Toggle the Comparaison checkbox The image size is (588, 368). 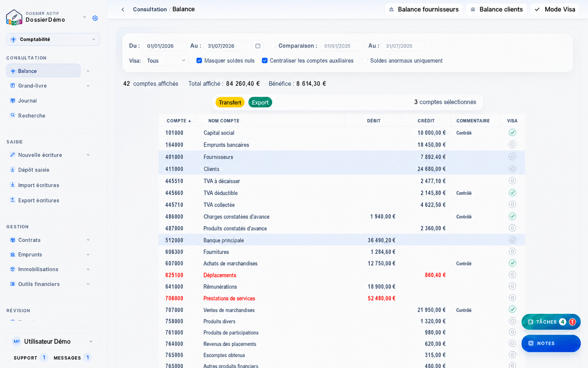(x=273, y=46)
